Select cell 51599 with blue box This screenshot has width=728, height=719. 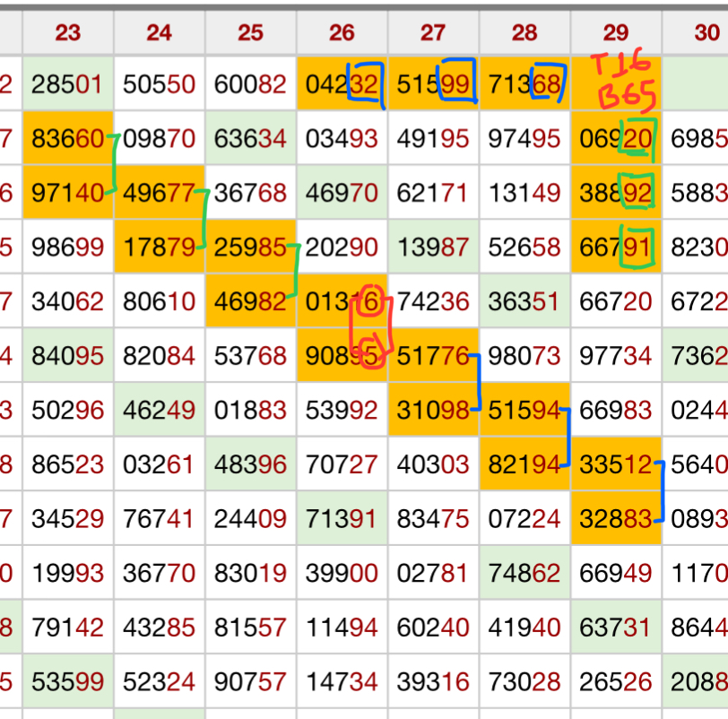click(433, 84)
